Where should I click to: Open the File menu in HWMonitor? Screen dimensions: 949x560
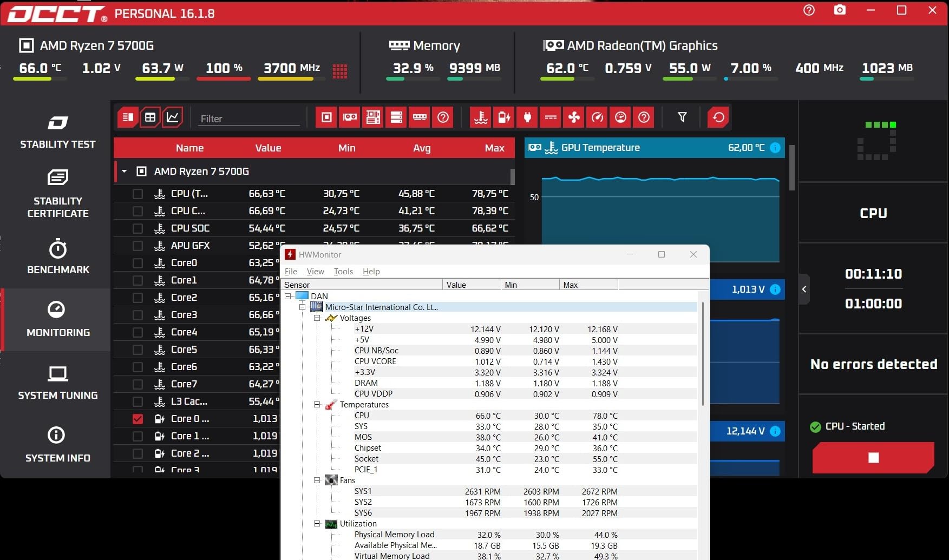point(291,272)
